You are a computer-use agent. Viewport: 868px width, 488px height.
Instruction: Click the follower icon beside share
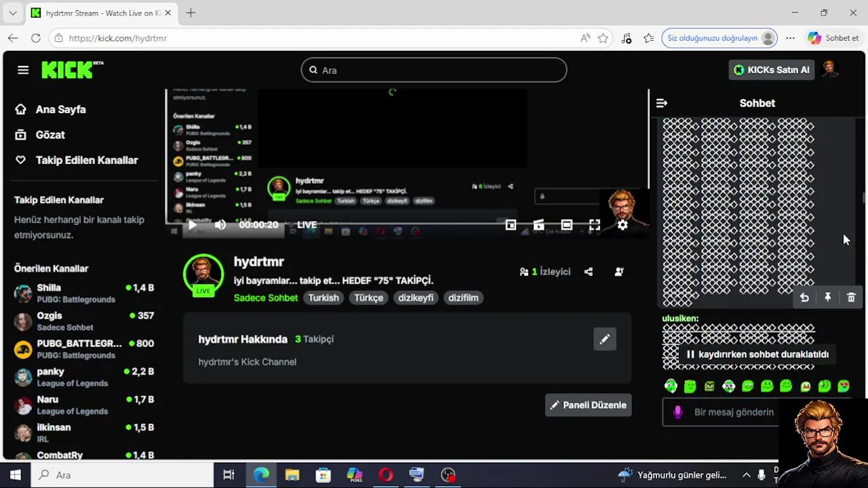pos(619,272)
